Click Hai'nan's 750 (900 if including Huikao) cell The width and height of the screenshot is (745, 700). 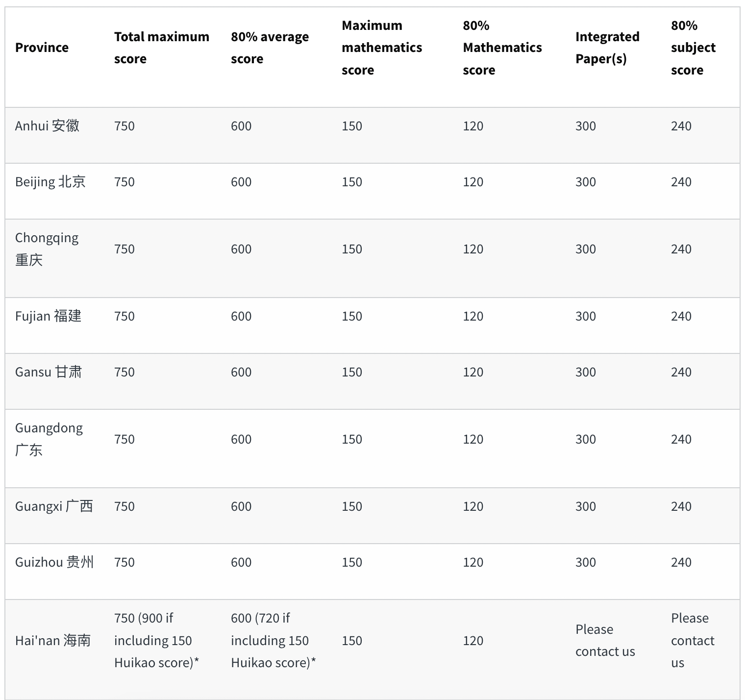pyautogui.click(x=156, y=641)
